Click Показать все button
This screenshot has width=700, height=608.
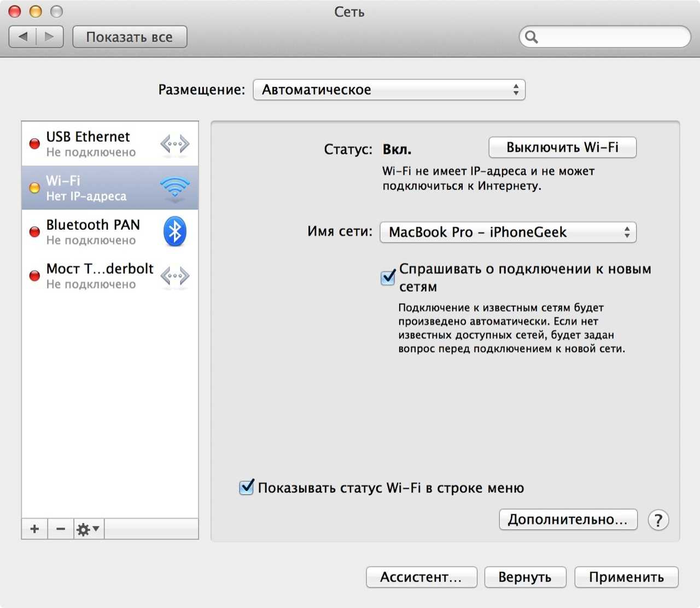130,37
